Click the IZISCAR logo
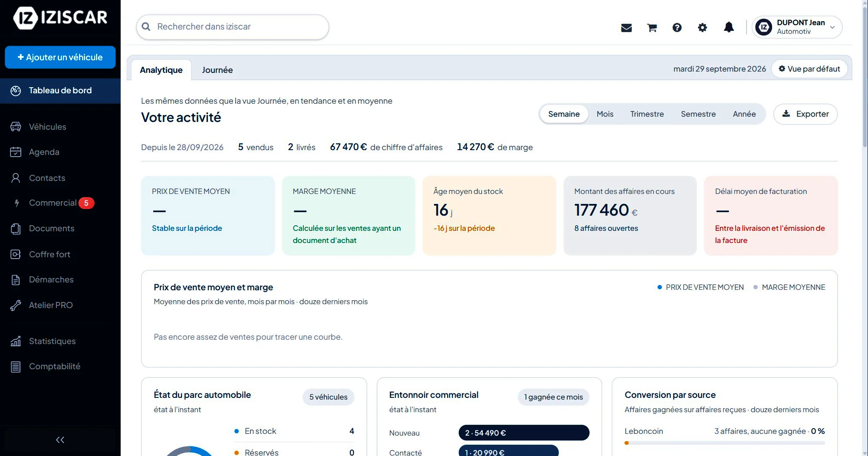The image size is (868, 456). pos(60,18)
